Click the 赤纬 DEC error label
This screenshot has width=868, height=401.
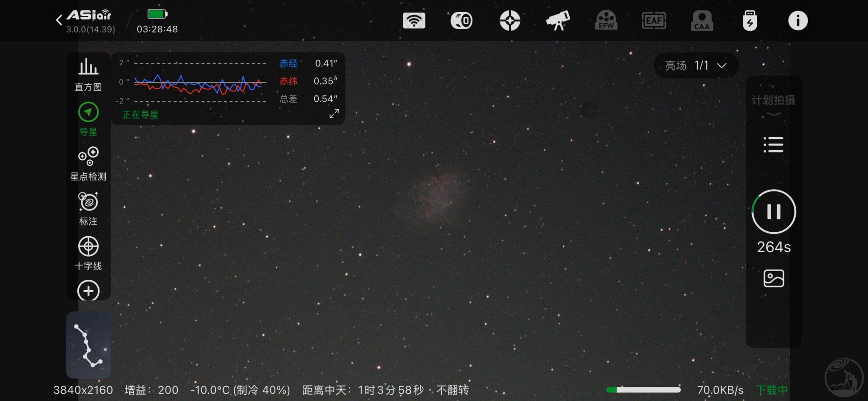click(x=288, y=81)
